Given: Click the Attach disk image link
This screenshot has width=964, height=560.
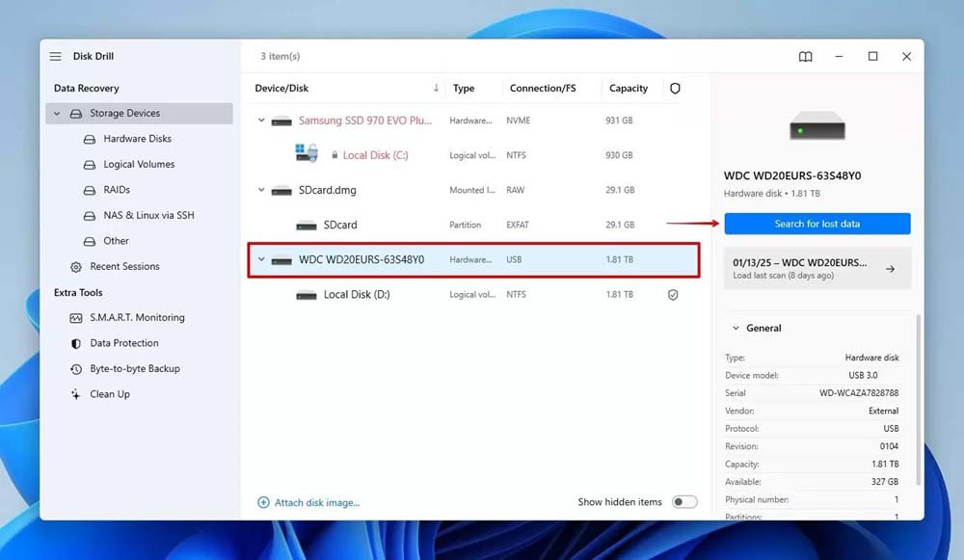Looking at the screenshot, I should coord(316,503).
